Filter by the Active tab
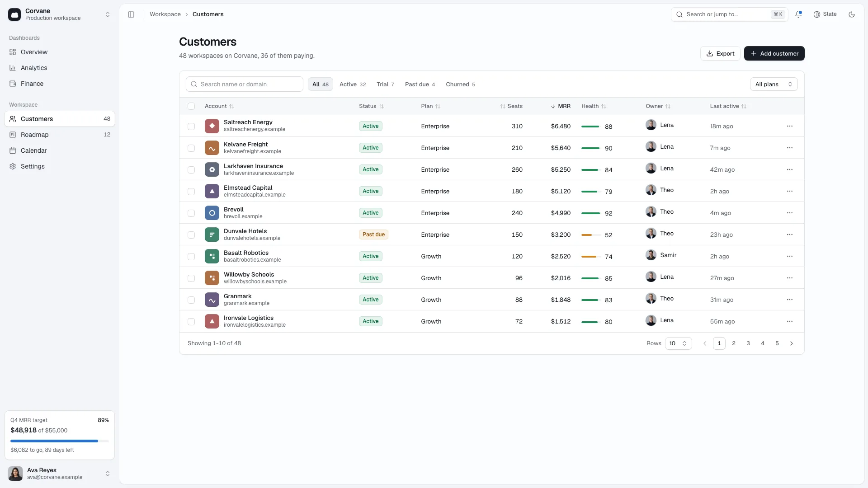 [x=353, y=84]
